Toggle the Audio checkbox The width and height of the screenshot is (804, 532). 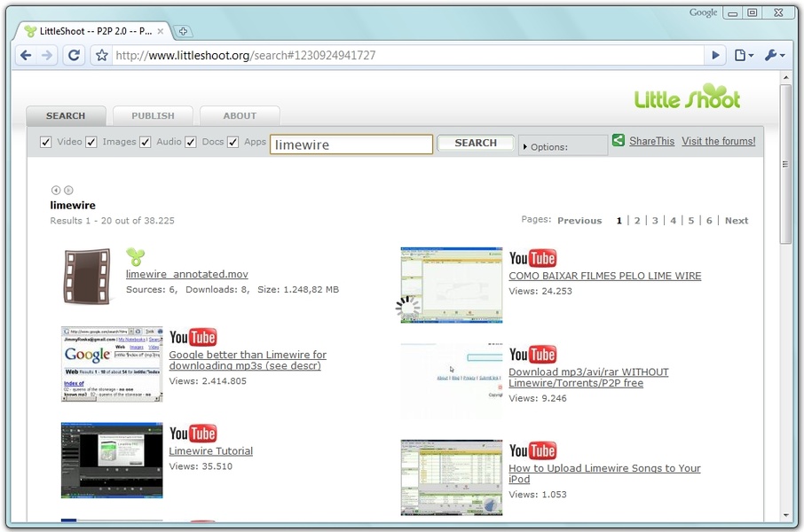[146, 142]
